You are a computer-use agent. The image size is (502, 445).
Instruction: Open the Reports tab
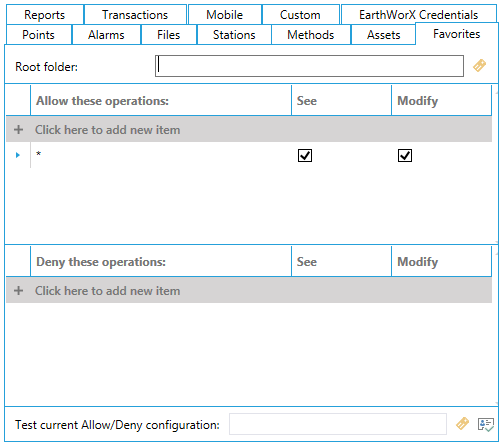45,15
